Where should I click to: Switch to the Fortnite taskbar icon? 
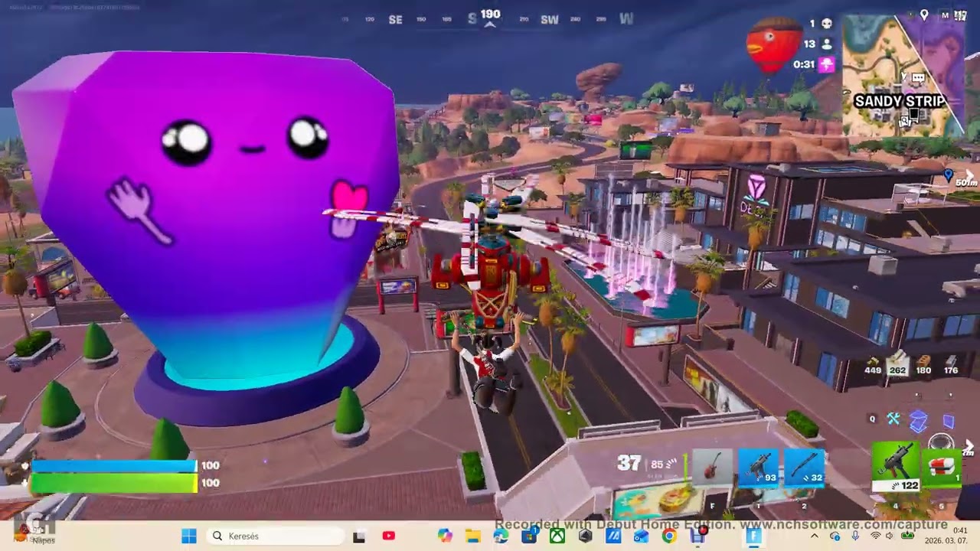click(x=753, y=536)
